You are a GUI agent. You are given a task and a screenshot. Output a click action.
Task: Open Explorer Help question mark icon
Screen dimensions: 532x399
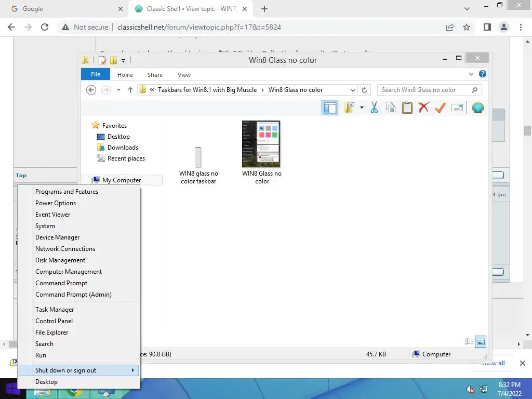click(482, 74)
